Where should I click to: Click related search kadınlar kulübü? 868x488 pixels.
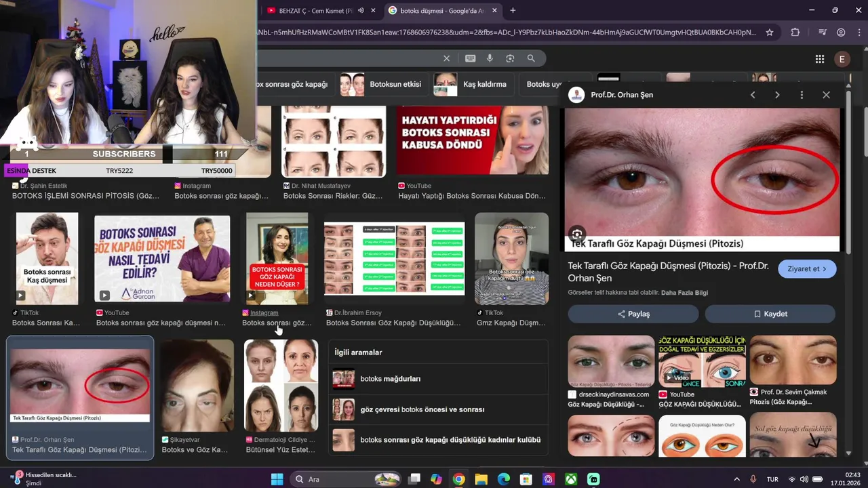click(x=438, y=440)
